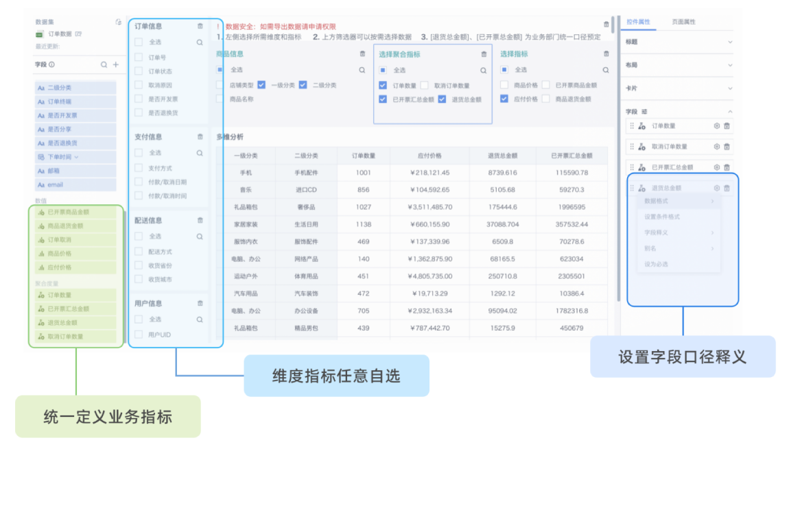Search fields in the 字段 list
This screenshot has width=789, height=532.
[x=104, y=64]
